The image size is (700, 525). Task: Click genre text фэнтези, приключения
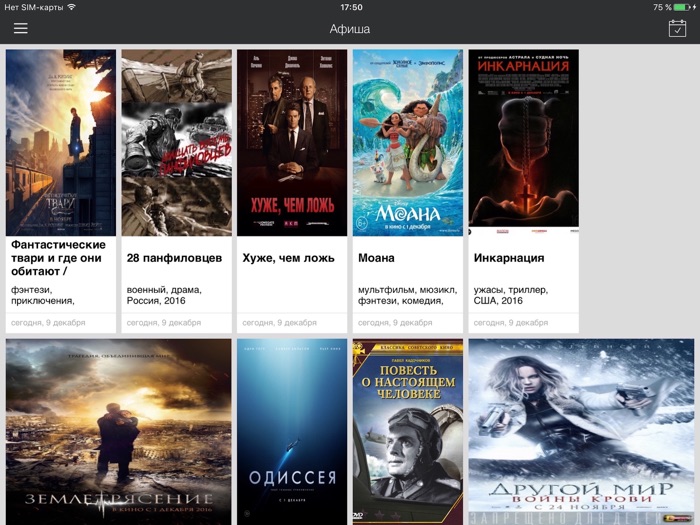(43, 295)
